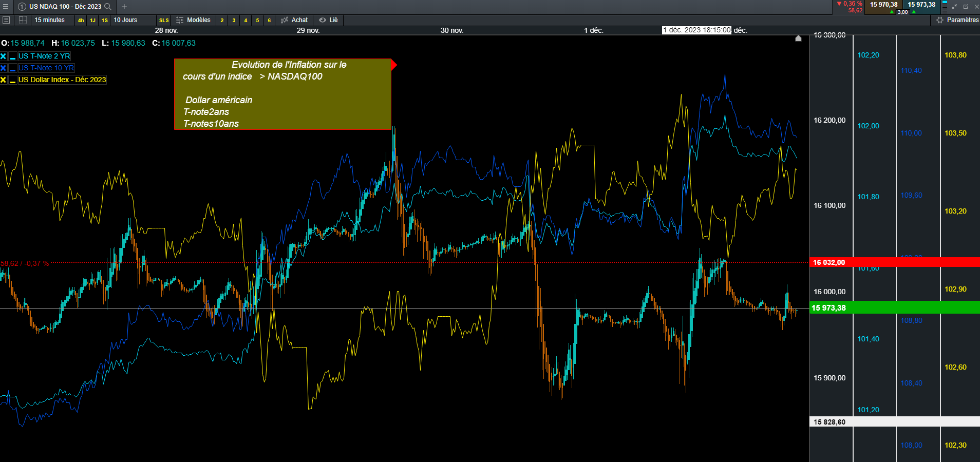Click the close price value 16 007,63
This screenshot has height=462, width=980.
pos(179,43)
